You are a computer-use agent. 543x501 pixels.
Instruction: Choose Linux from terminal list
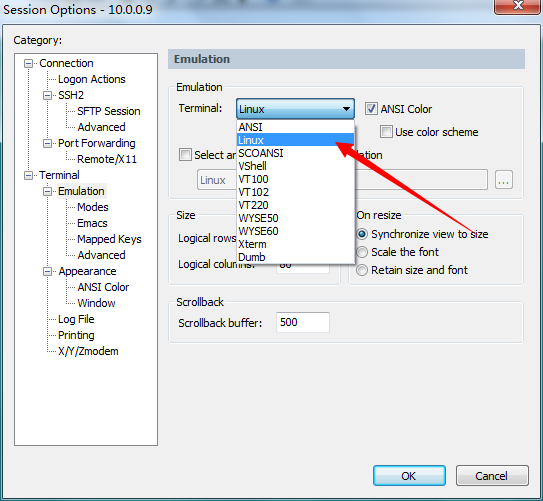pos(295,140)
